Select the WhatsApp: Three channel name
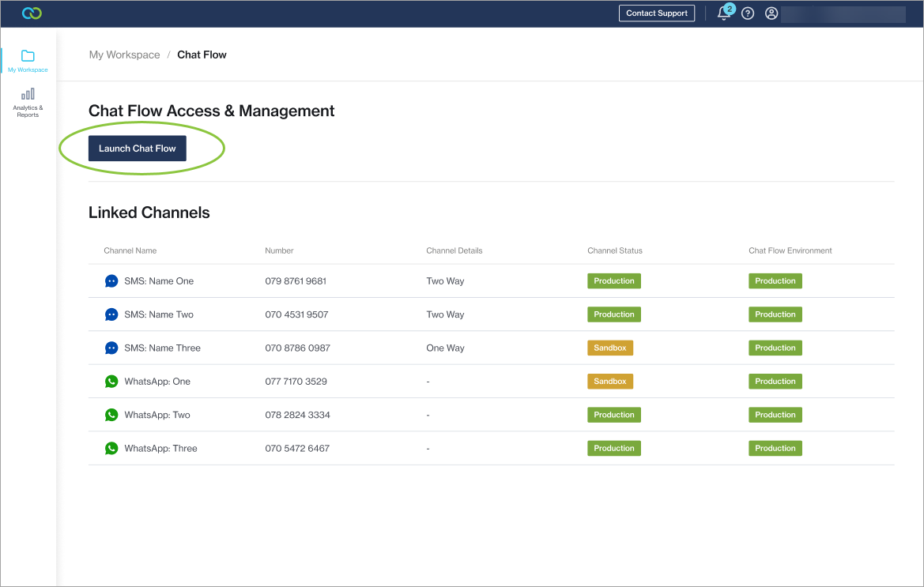924x587 pixels. [x=161, y=449]
